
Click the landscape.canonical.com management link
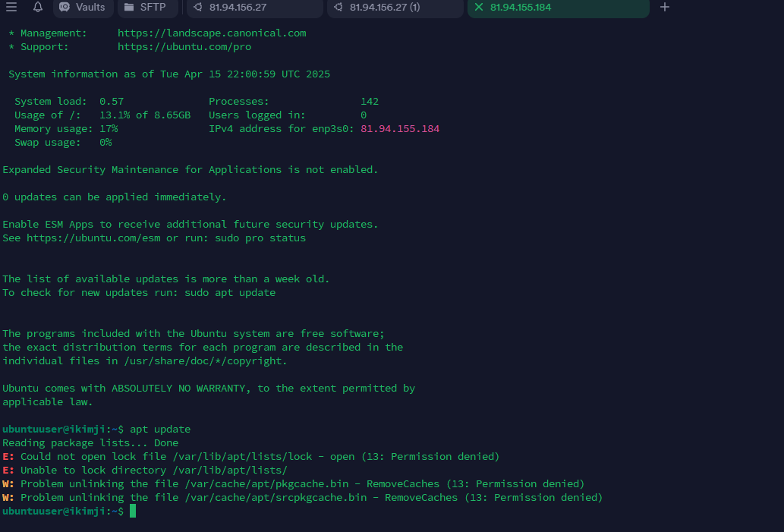tap(212, 33)
